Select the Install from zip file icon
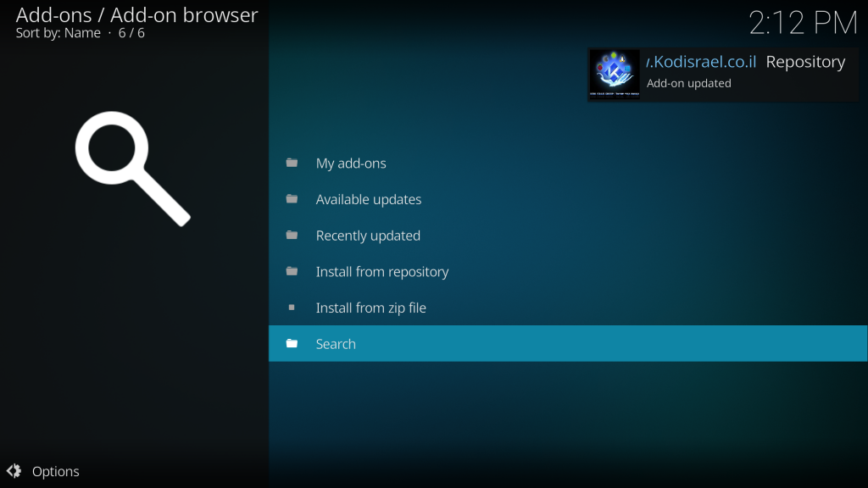This screenshot has width=868, height=488. point(292,307)
